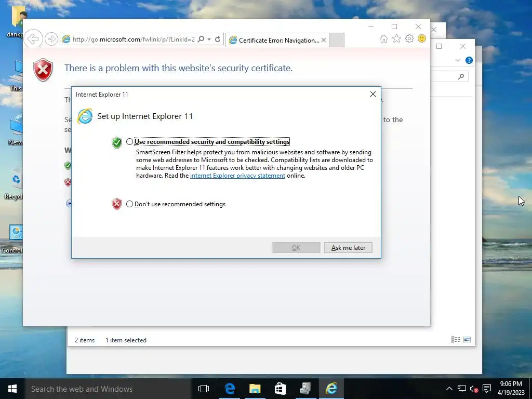Click the smiley feedback icon
Screen dimensions: 532x399
422,38
